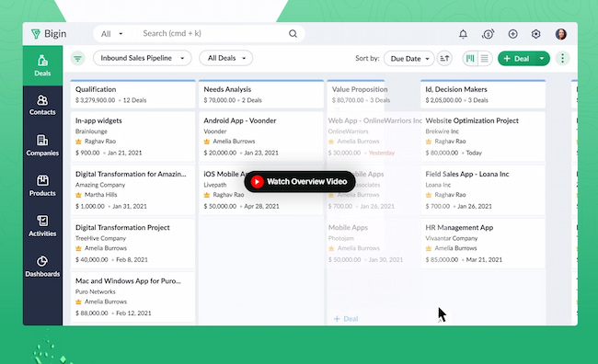Viewport: 598px width, 364px height.
Task: Toggle the sort order icon
Action: (x=444, y=58)
